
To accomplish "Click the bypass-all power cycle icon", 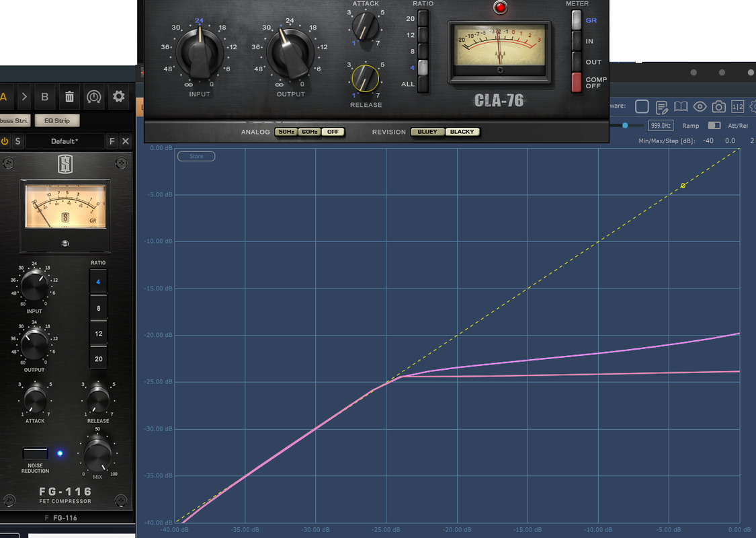I will click(94, 97).
